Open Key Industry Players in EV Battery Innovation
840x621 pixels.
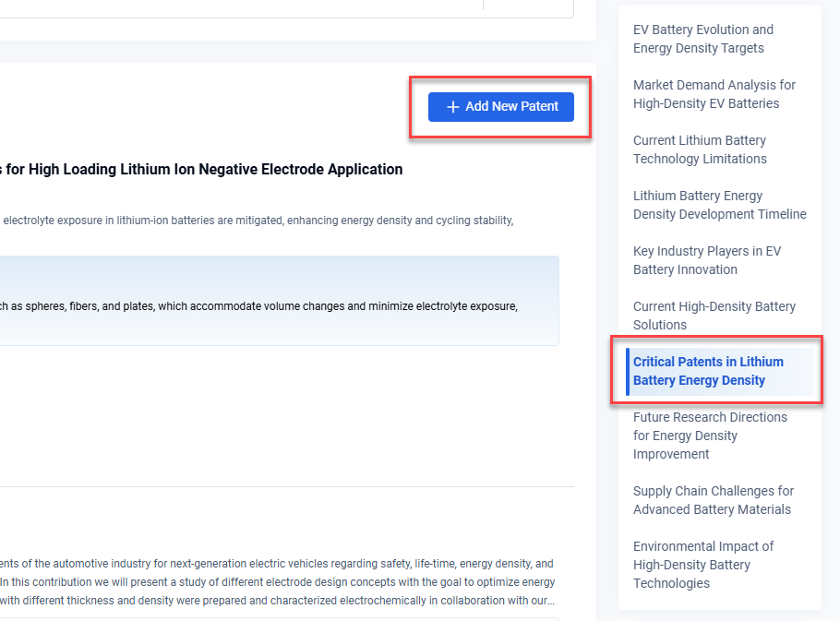coord(706,260)
